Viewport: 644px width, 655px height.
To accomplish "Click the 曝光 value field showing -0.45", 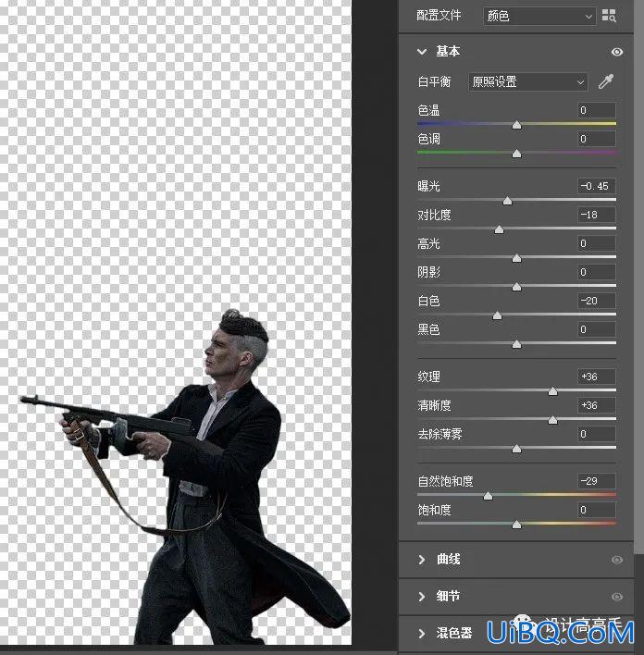I will (597, 186).
